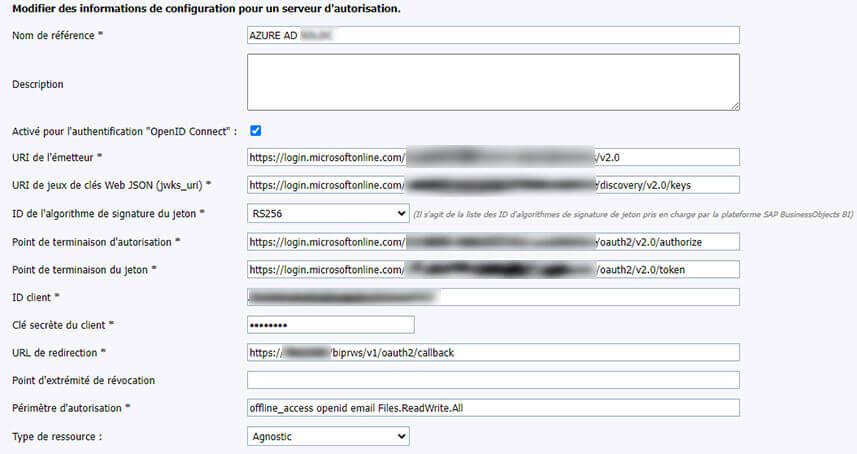
Task: Click the jwks_uri input field
Action: point(493,185)
